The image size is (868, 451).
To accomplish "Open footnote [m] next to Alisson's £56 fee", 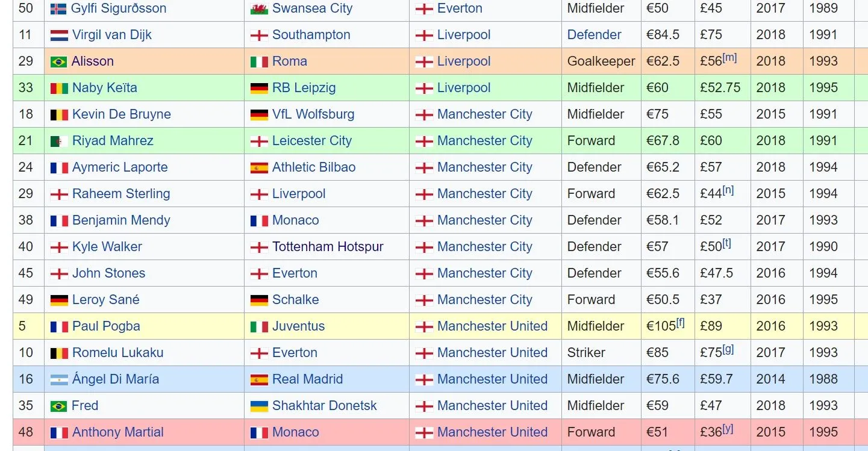I will [x=729, y=58].
